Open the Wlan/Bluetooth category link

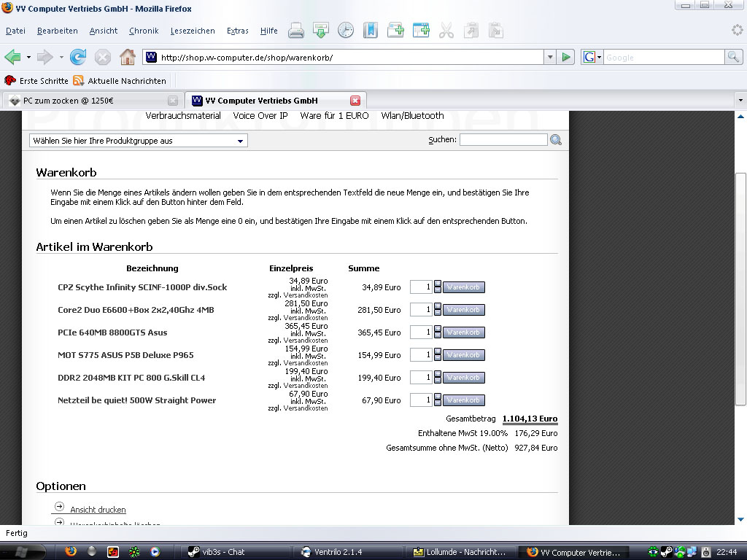[x=413, y=116]
